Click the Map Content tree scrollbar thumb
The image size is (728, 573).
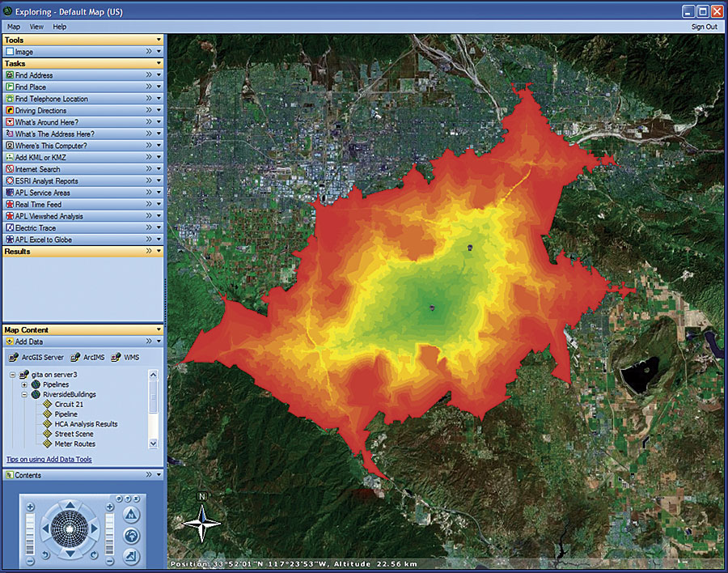click(153, 397)
